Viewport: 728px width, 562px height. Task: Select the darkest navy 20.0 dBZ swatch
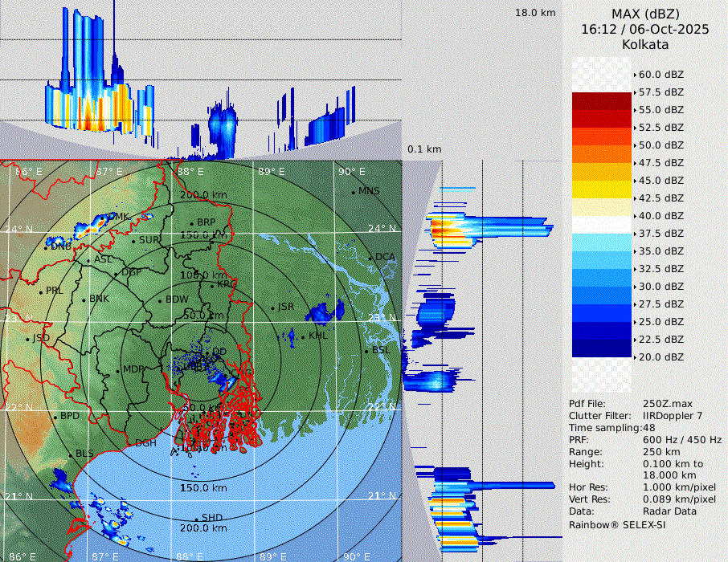tap(602, 348)
